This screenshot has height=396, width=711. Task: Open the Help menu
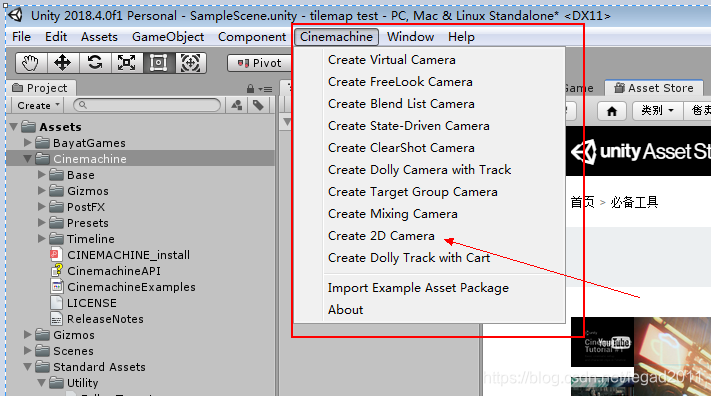click(x=461, y=37)
